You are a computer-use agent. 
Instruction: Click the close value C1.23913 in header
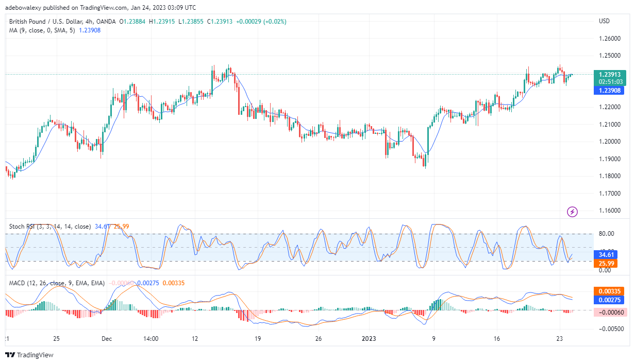click(220, 22)
